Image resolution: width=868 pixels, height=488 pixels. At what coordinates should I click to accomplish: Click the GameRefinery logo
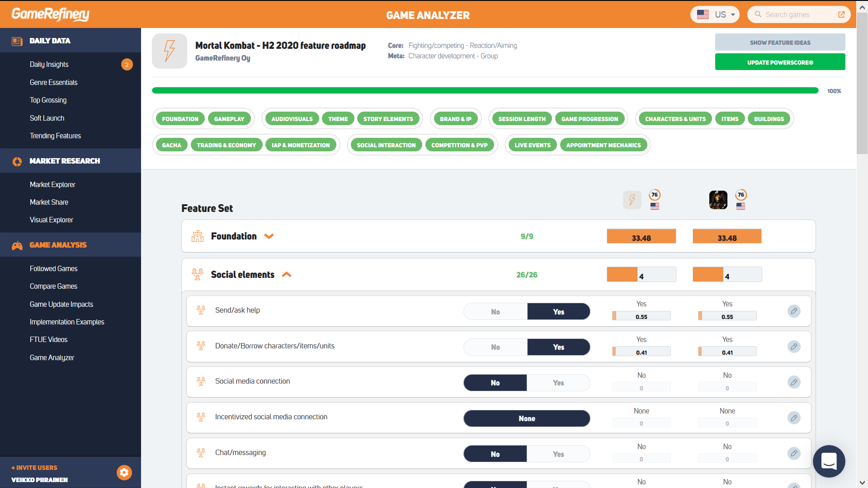(50, 14)
